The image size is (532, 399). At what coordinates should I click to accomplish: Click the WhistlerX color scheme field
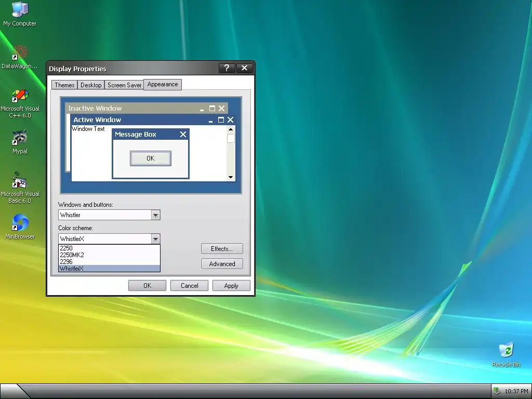(109, 239)
